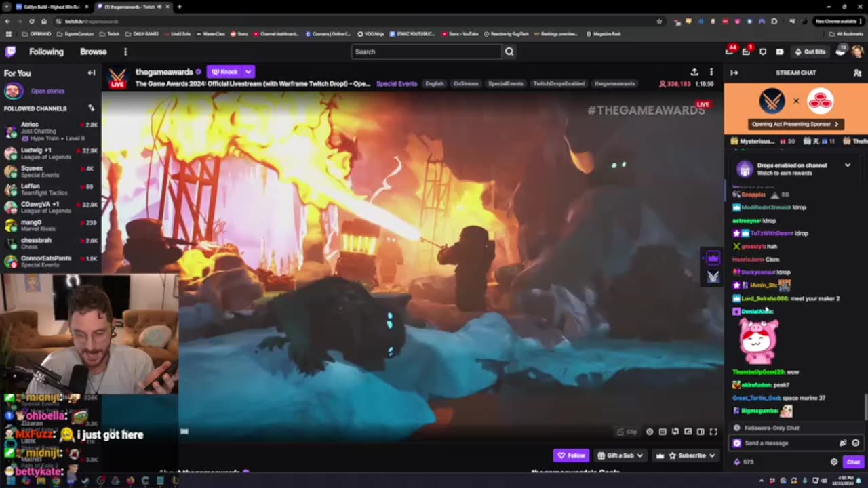Image resolution: width=868 pixels, height=488 pixels.
Task: Open chat identity badge icon
Action: tap(737, 443)
